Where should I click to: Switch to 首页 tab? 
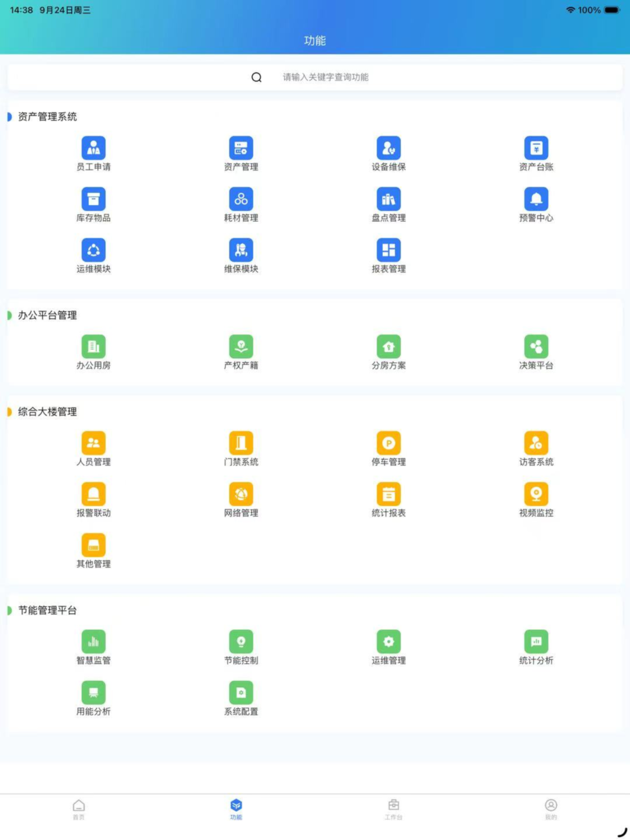pyautogui.click(x=79, y=810)
